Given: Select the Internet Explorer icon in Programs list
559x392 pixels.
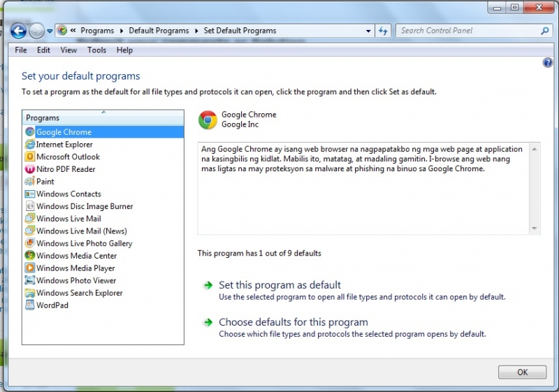Looking at the screenshot, I should coord(30,145).
